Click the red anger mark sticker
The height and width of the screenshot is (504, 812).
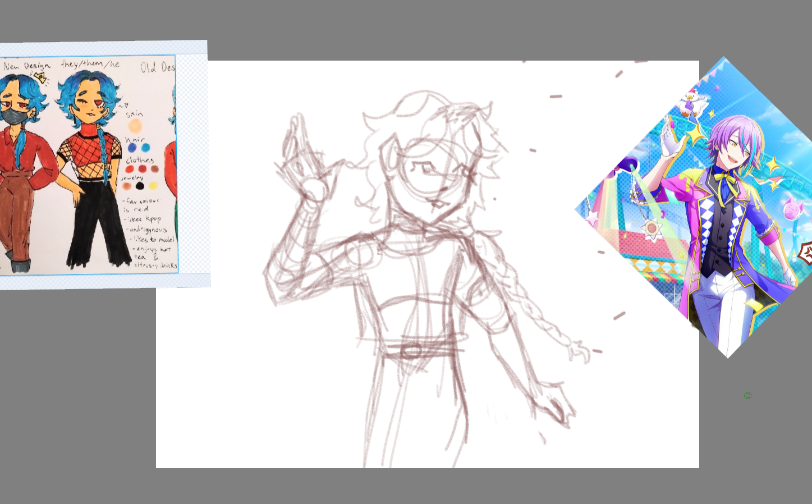pos(806,253)
